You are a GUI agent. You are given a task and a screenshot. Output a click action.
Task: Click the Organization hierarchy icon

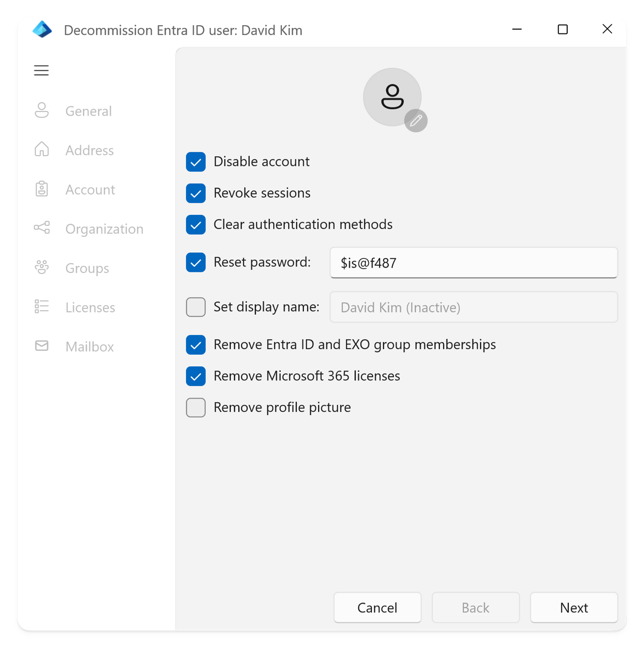point(42,228)
